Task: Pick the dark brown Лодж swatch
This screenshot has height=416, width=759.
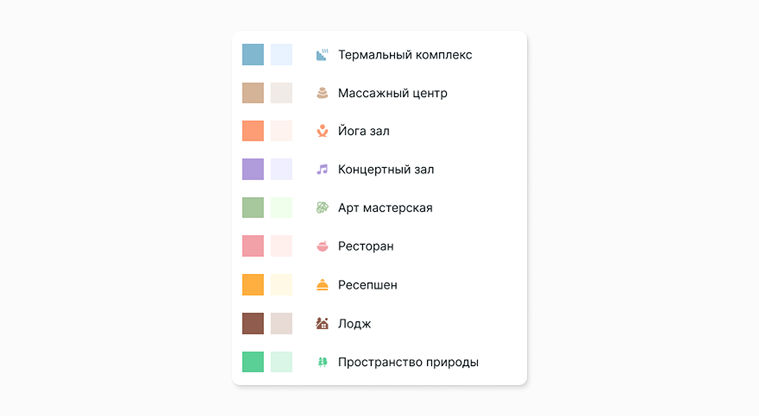Action: pyautogui.click(x=253, y=323)
